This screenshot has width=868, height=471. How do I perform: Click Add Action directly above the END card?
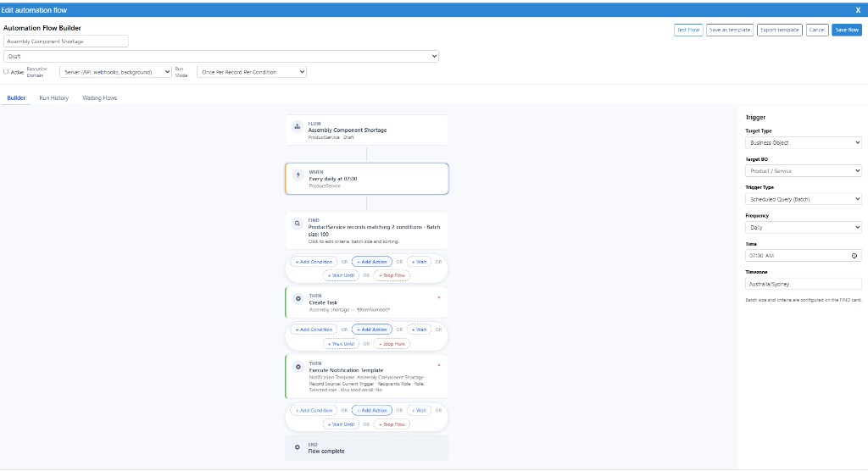tap(372, 411)
